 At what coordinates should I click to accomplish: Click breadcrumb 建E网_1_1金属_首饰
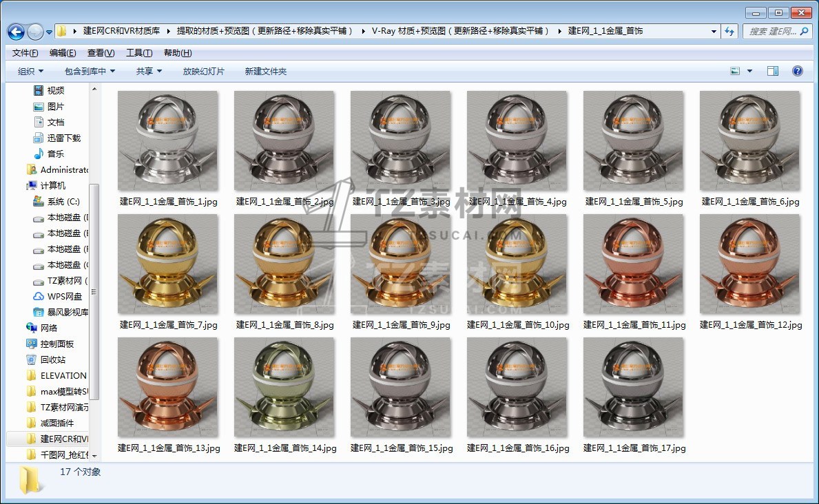click(605, 31)
